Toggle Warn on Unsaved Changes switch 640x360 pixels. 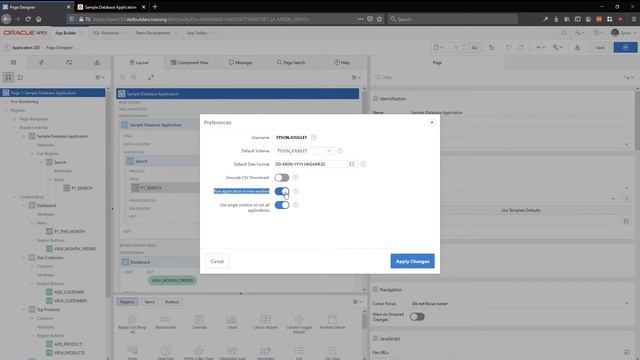tap(417, 317)
